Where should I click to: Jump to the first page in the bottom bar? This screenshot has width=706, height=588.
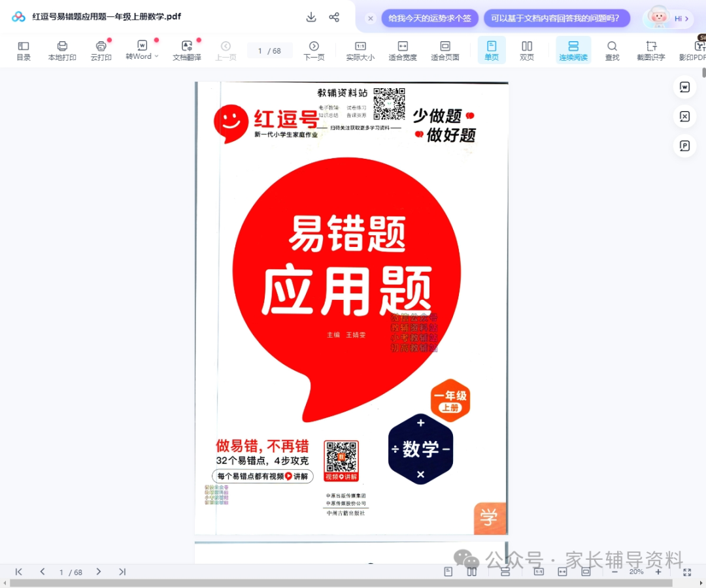coord(18,572)
